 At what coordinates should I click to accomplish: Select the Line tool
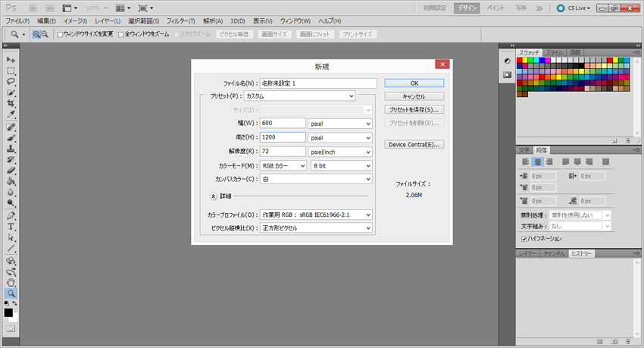coord(11,248)
